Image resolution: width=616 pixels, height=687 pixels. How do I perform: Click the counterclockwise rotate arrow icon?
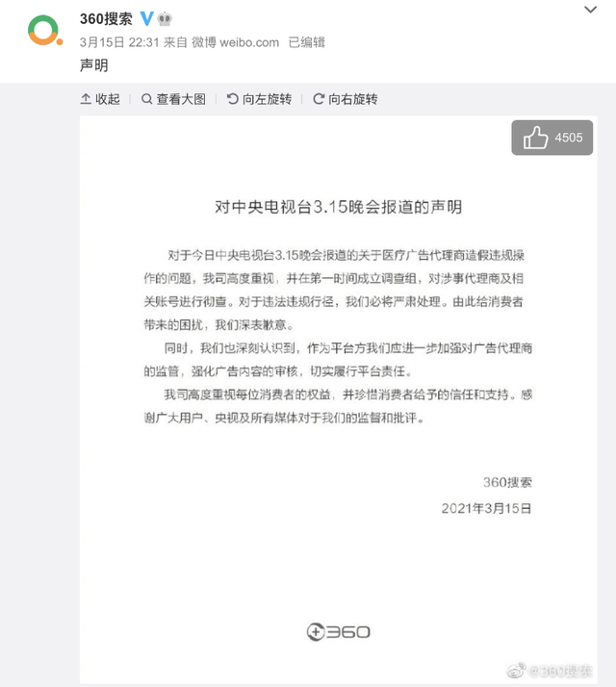pos(232,99)
